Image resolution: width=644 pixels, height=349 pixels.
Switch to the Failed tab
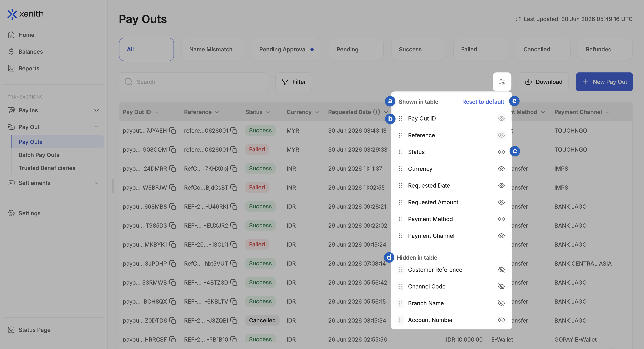coord(481,50)
